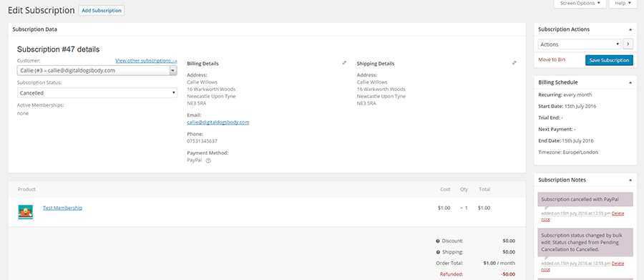Collapse Subscription Notes panel

click(x=630, y=180)
